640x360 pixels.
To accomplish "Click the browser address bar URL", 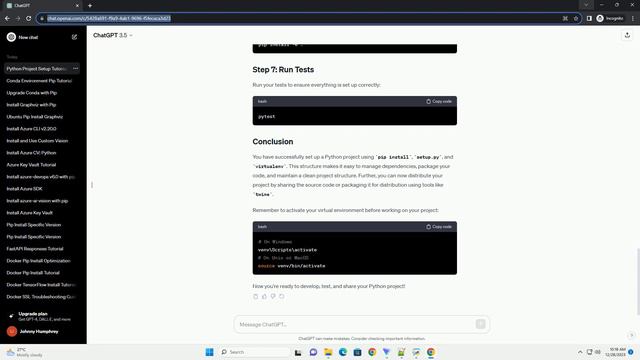I will pos(109,18).
